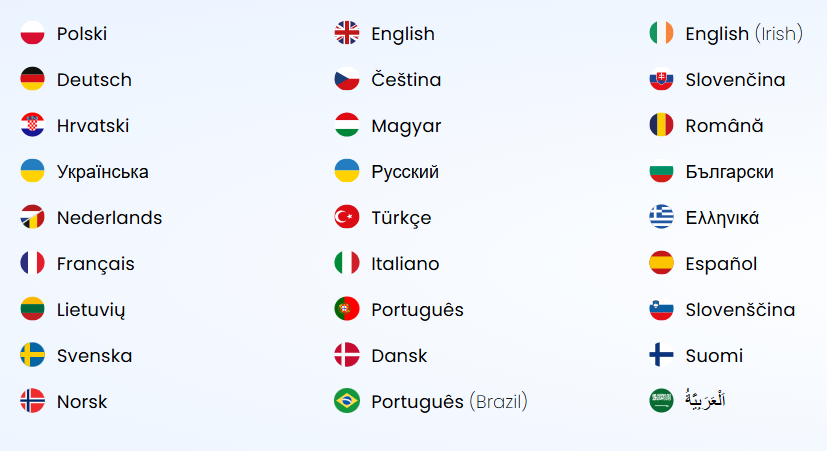827x451 pixels.
Task: Switch to Nederlands language
Action: click(110, 217)
